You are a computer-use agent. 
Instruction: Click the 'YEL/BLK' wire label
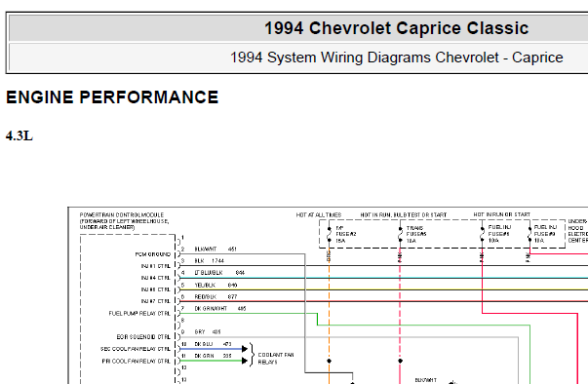click(205, 286)
